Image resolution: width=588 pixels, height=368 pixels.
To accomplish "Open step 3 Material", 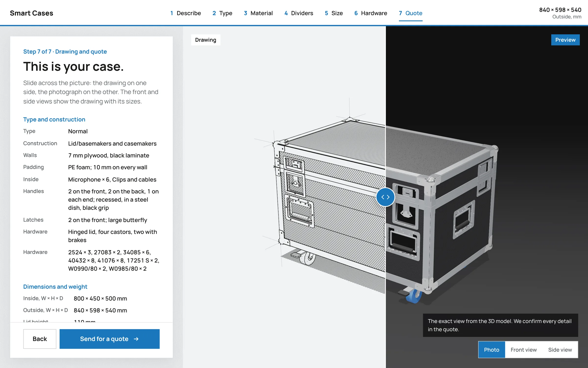I will (258, 13).
